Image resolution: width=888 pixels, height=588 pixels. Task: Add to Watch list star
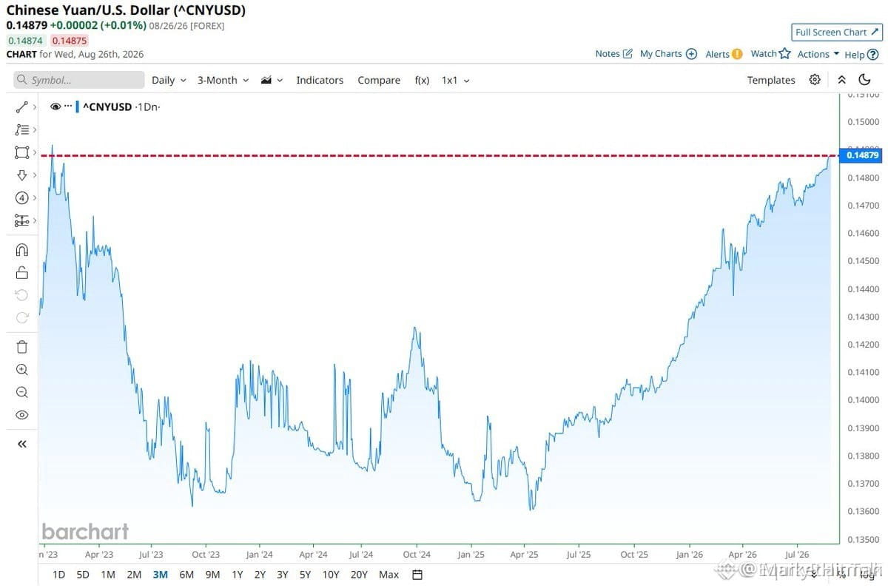point(770,54)
